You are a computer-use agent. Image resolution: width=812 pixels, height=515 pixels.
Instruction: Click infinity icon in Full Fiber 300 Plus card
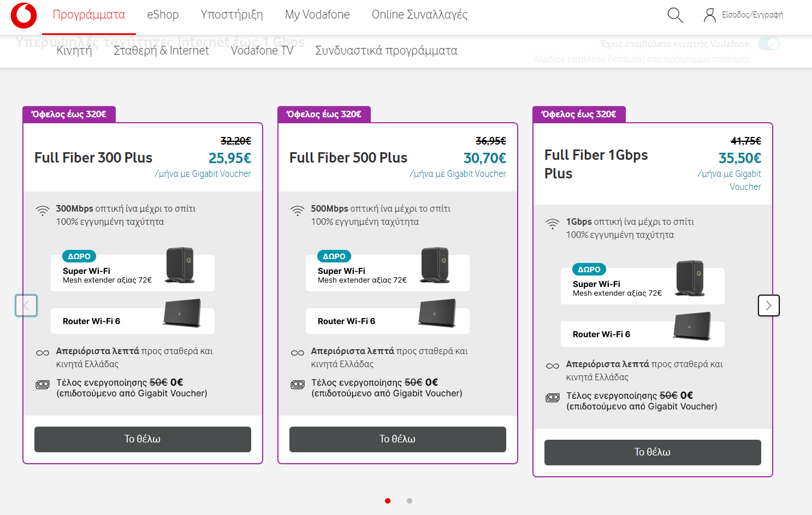coord(43,353)
